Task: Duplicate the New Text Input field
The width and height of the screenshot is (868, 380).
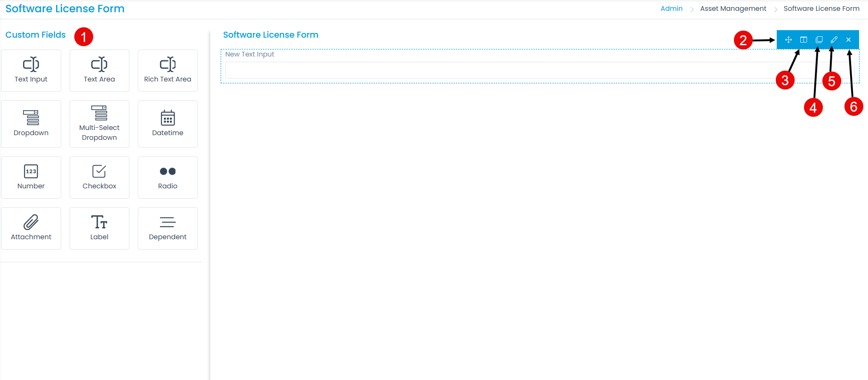Action: click(819, 40)
